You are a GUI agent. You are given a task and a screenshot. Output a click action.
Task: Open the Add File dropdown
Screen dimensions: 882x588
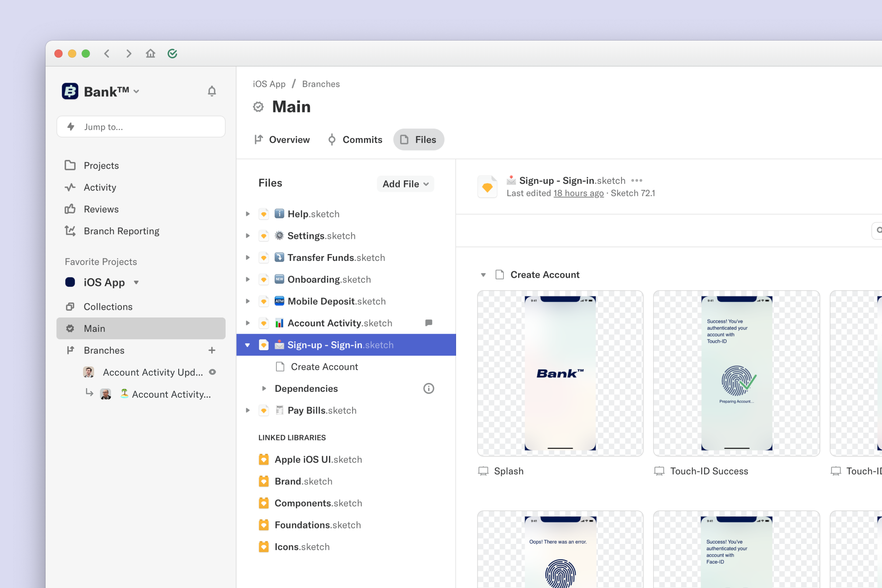405,184
